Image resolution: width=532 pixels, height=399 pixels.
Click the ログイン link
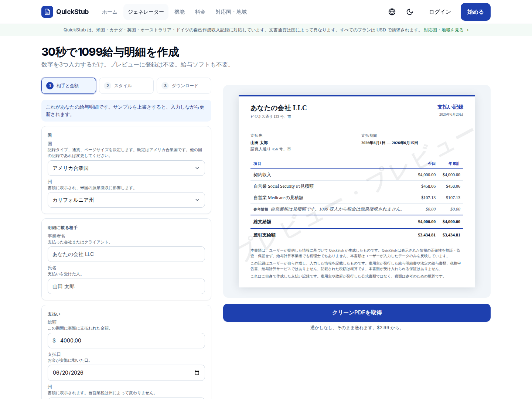coord(440,12)
